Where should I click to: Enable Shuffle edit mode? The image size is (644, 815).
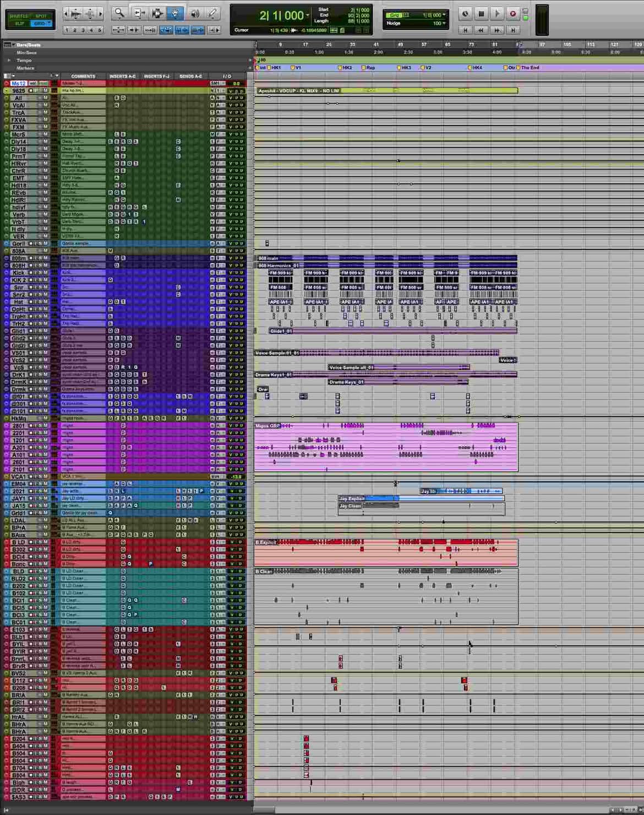click(19, 16)
